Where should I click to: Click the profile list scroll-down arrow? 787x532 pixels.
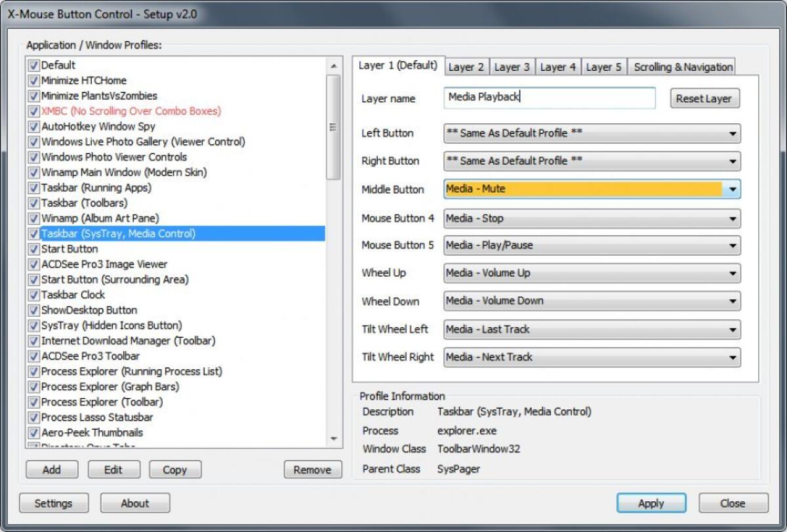point(333,438)
